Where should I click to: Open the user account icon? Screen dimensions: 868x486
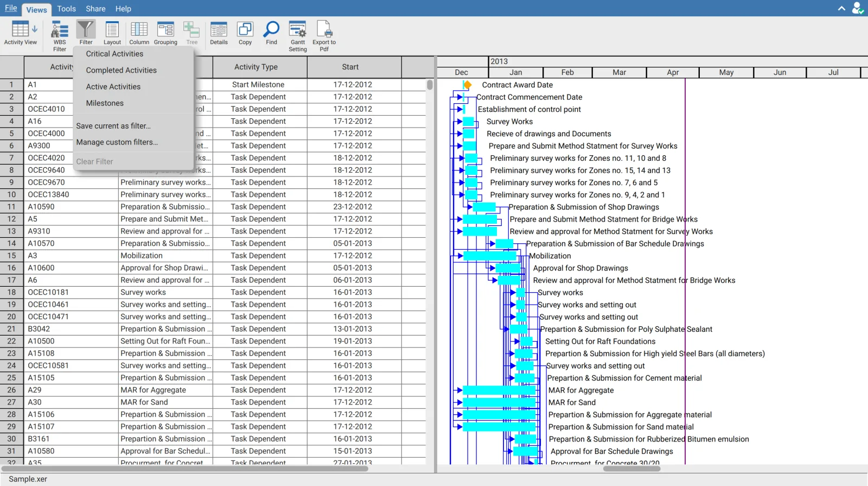tap(858, 8)
